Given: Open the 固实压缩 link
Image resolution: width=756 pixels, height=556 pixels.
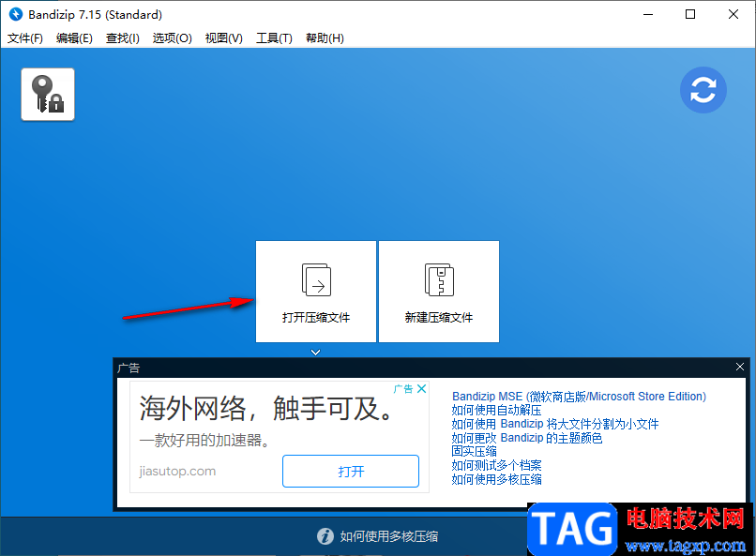Looking at the screenshot, I should point(474,451).
